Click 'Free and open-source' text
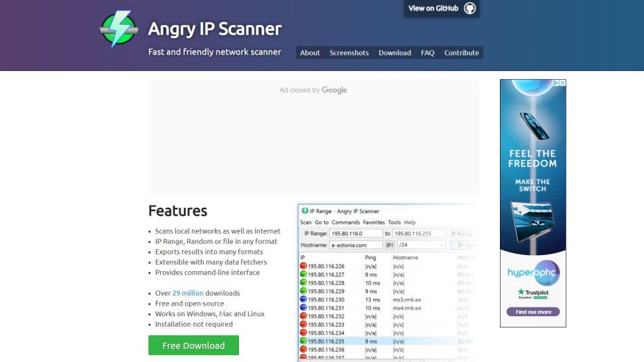 (189, 304)
